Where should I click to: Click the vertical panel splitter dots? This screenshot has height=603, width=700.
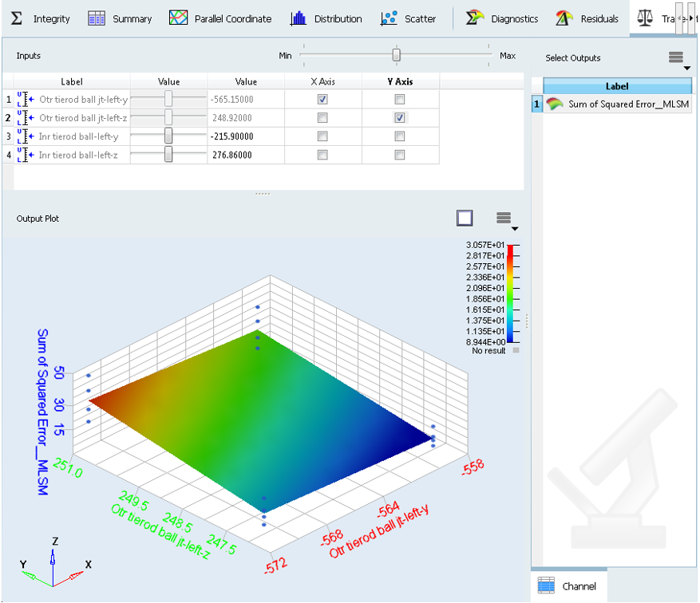coord(528,321)
